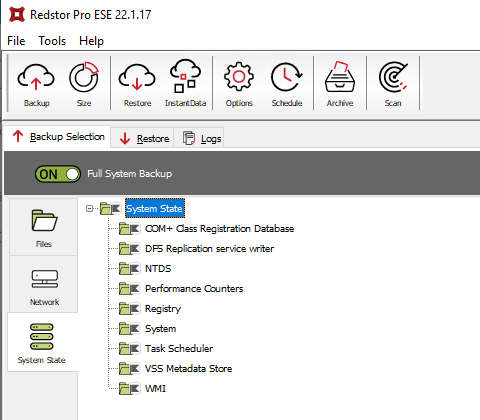Select the VSS Metadata Store tree item
480x420 pixels.
click(x=188, y=369)
